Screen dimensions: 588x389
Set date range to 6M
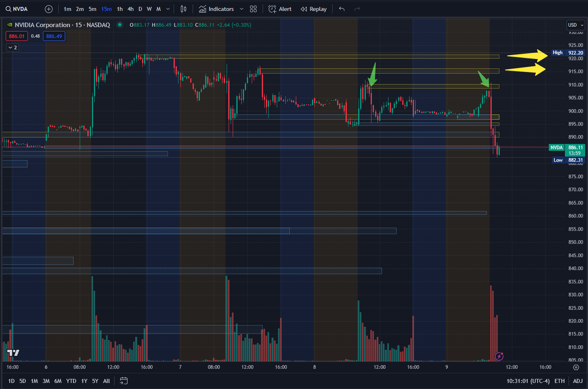click(58, 381)
